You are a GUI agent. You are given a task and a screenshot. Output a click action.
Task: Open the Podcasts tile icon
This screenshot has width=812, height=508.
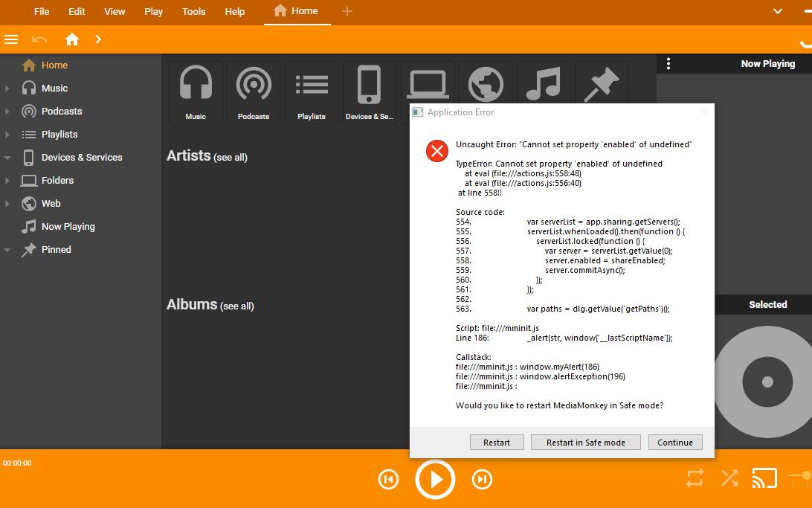[x=254, y=92]
